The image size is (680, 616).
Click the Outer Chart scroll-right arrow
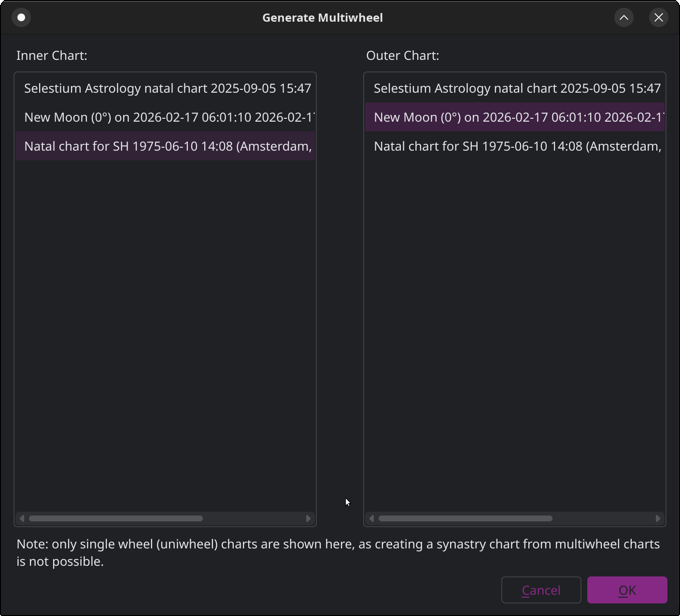click(x=658, y=518)
